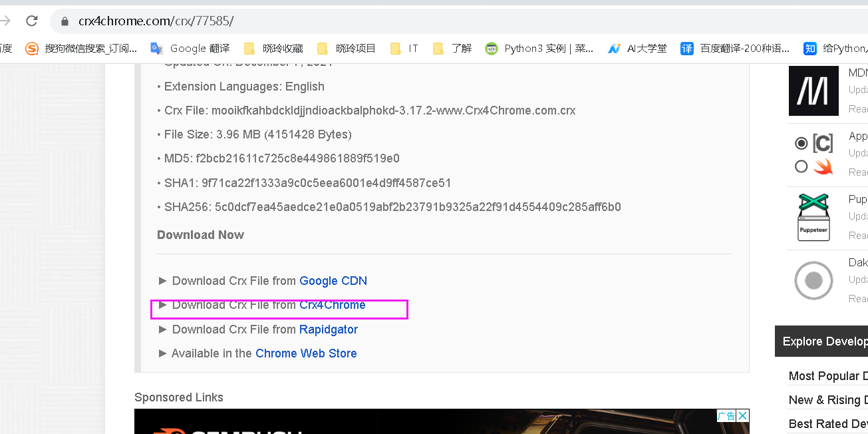
Task: Open the Python3 实例 bookmark
Action: click(539, 48)
